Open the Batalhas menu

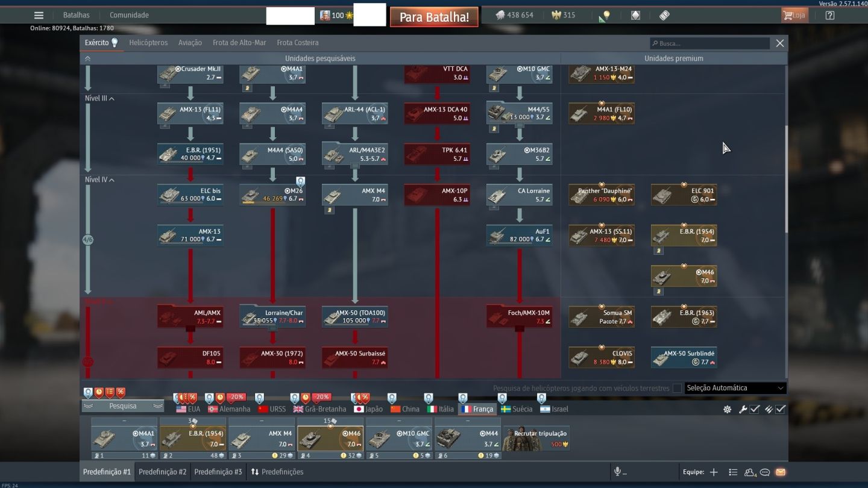tap(77, 15)
